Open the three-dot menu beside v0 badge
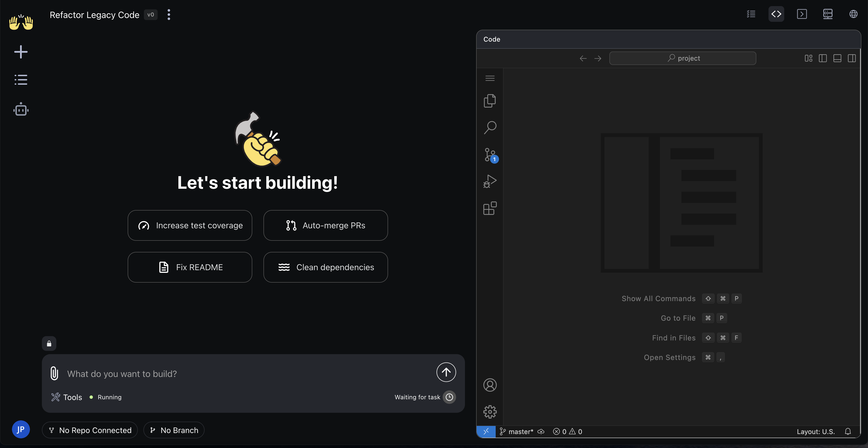Screen dimensions: 868x448 (x=169, y=14)
